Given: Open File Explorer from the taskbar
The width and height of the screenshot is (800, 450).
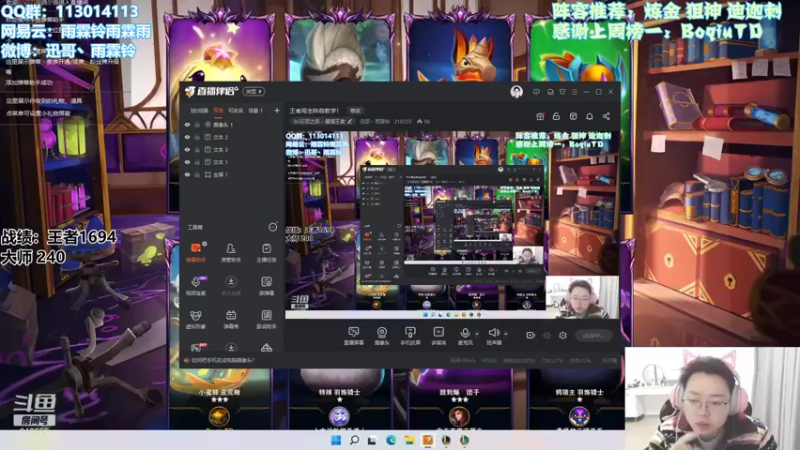Looking at the screenshot, I should tap(409, 440).
